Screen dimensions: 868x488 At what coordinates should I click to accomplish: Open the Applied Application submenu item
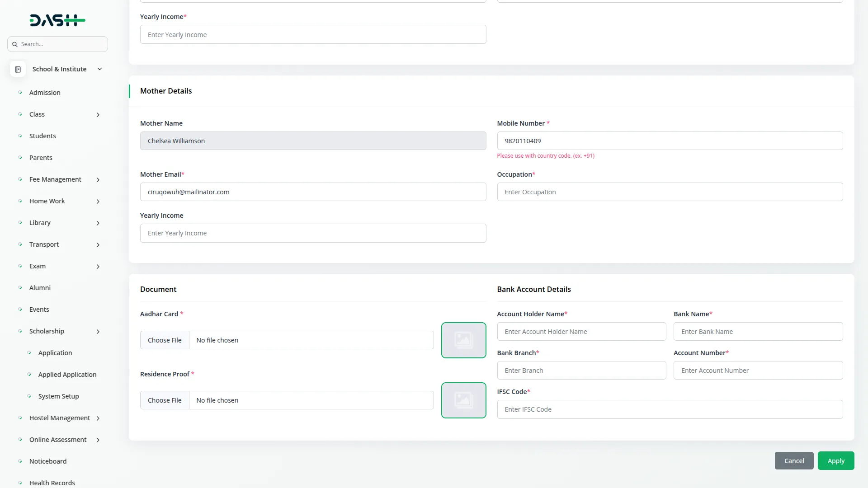[x=67, y=375]
